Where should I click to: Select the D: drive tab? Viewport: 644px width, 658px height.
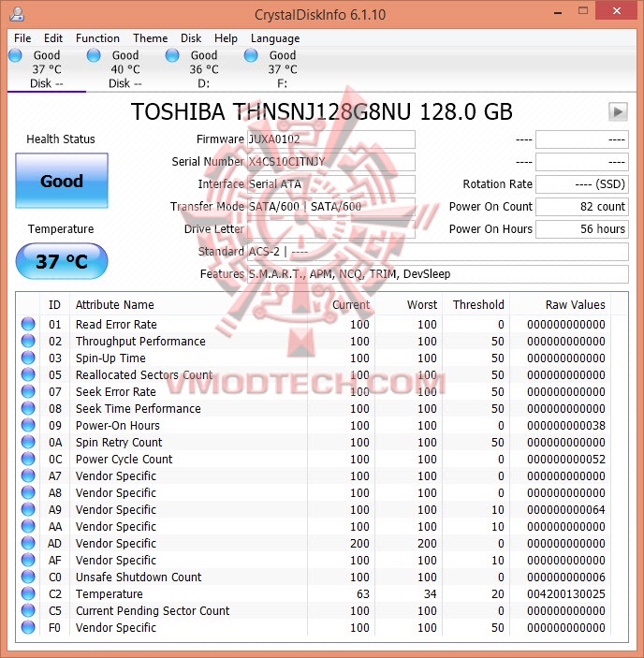coord(203,69)
